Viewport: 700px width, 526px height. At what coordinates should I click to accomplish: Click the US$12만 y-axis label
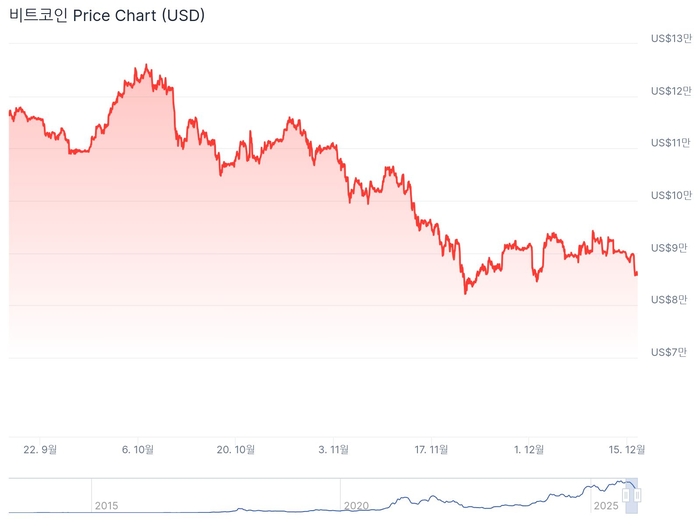pyautogui.click(x=670, y=91)
